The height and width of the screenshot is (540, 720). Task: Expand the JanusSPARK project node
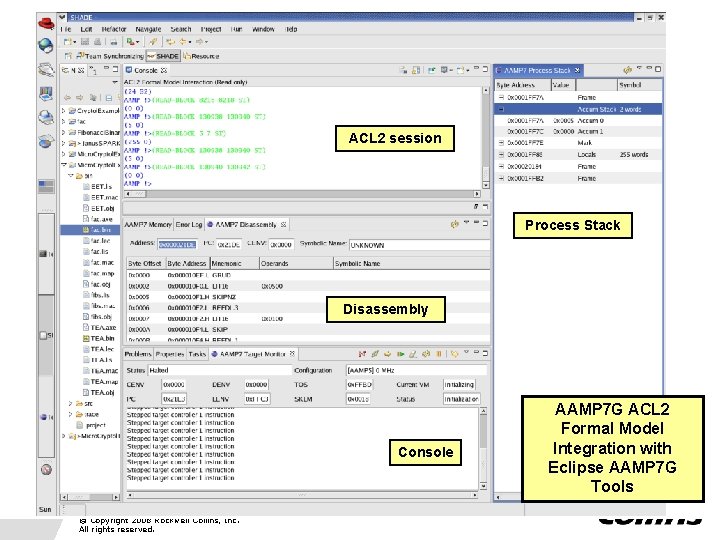pos(64,143)
